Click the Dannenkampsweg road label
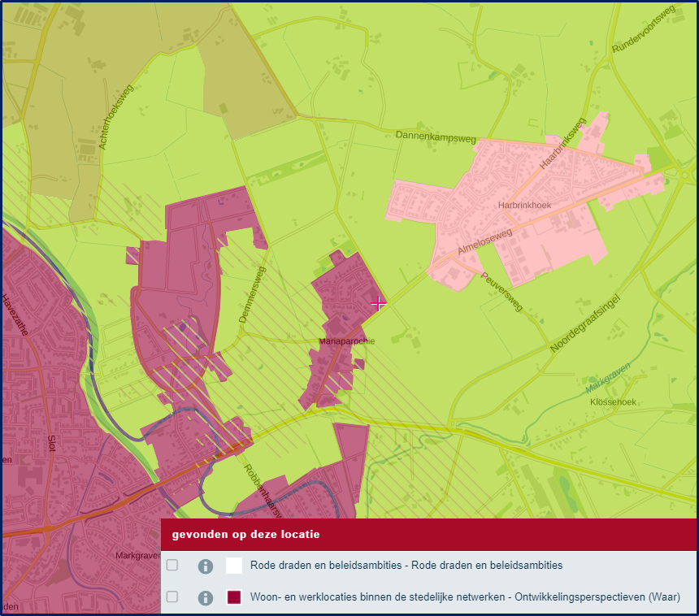699x616 pixels. pyautogui.click(x=436, y=137)
